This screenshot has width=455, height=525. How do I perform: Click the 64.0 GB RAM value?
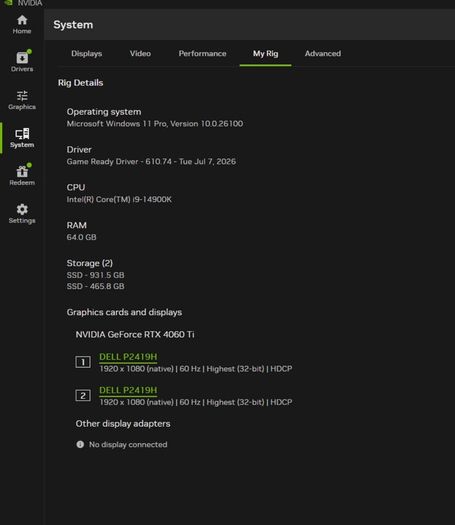(81, 237)
